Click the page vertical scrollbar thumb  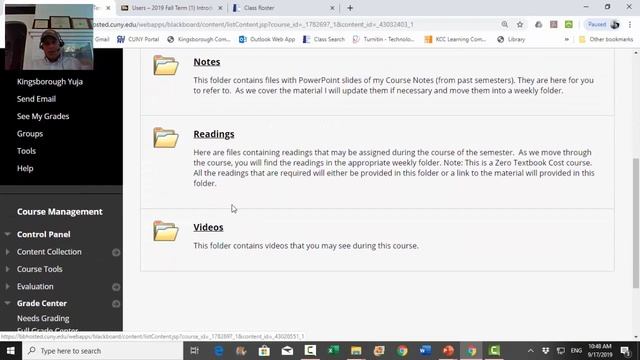tap(636, 223)
